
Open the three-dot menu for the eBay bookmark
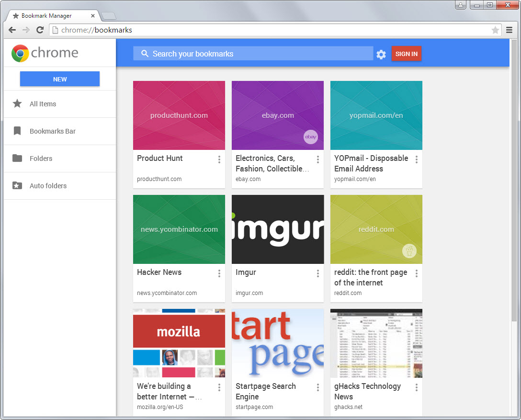(x=318, y=159)
